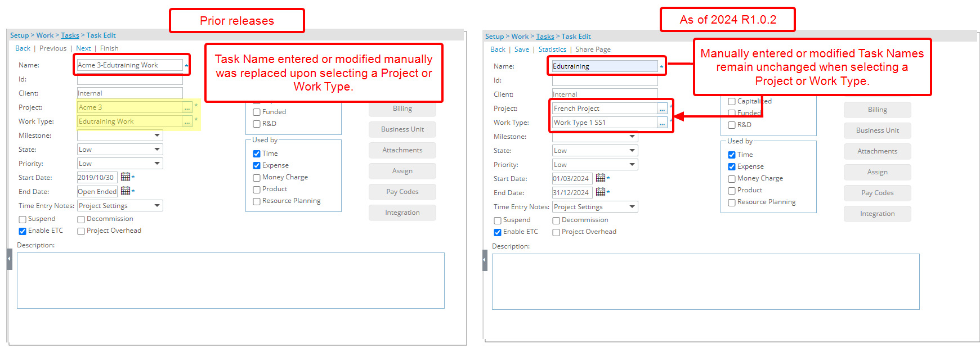Open Tasks breadcrumb link in left panel
This screenshot has width=980, height=352.
[70, 35]
